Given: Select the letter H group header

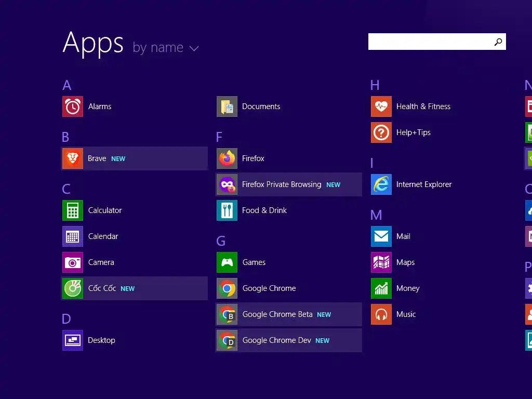Looking at the screenshot, I should (375, 85).
